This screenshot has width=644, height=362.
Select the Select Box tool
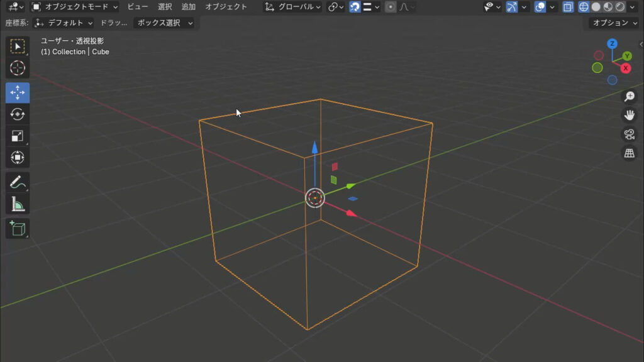point(17,47)
